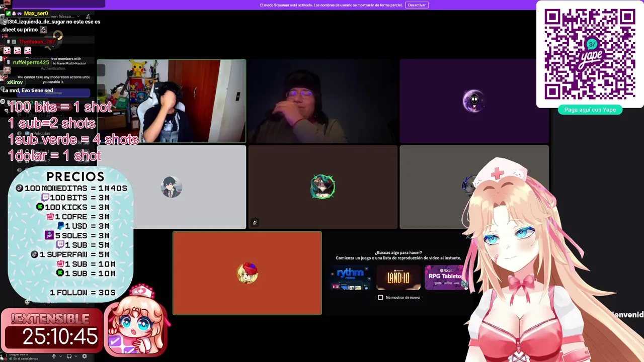This screenshot has width=644, height=362.
Task: Click the 25:10:45 countdown timer
Action: [x=60, y=336]
